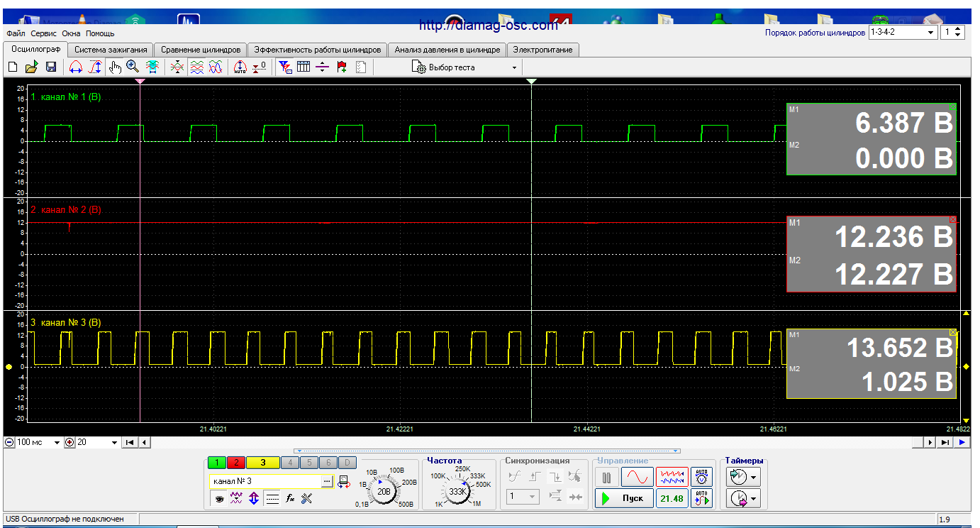980x528 pixels.
Task: Open the Помощь menu
Action: click(x=100, y=33)
